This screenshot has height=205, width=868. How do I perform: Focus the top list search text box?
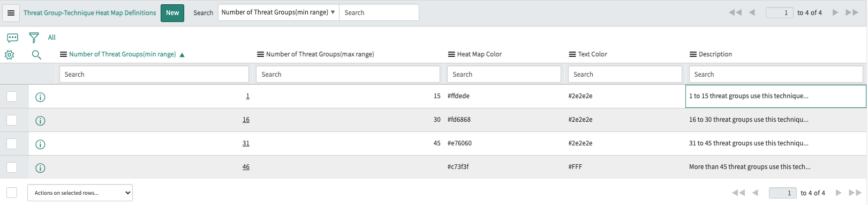point(379,12)
